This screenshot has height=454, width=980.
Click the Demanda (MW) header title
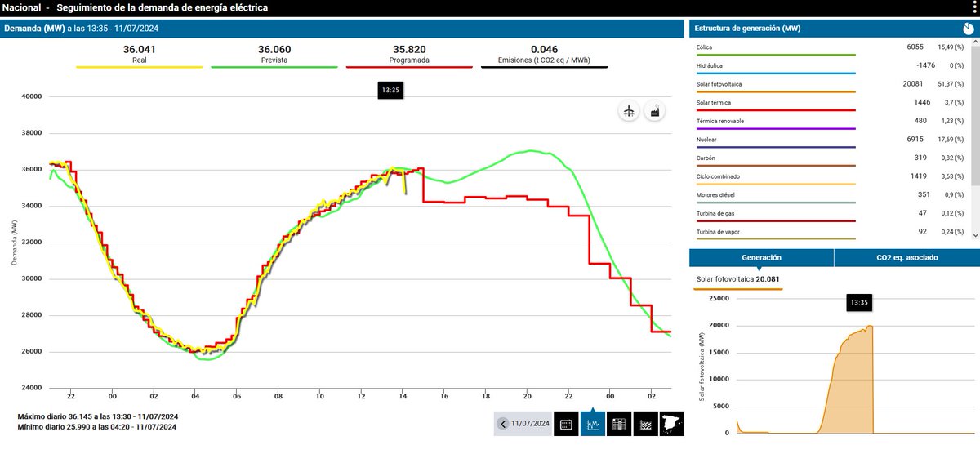tap(33, 29)
